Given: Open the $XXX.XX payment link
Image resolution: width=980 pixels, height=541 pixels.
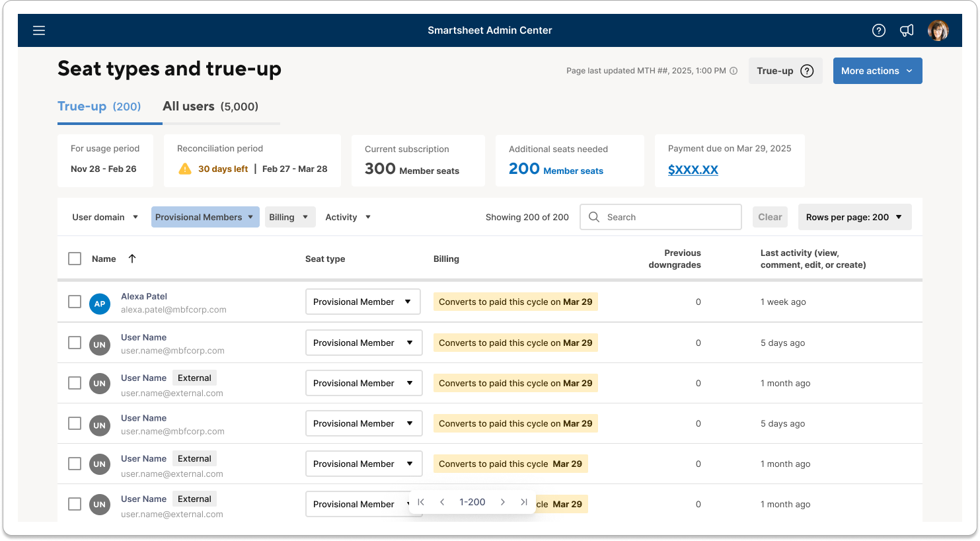Looking at the screenshot, I should click(x=693, y=170).
